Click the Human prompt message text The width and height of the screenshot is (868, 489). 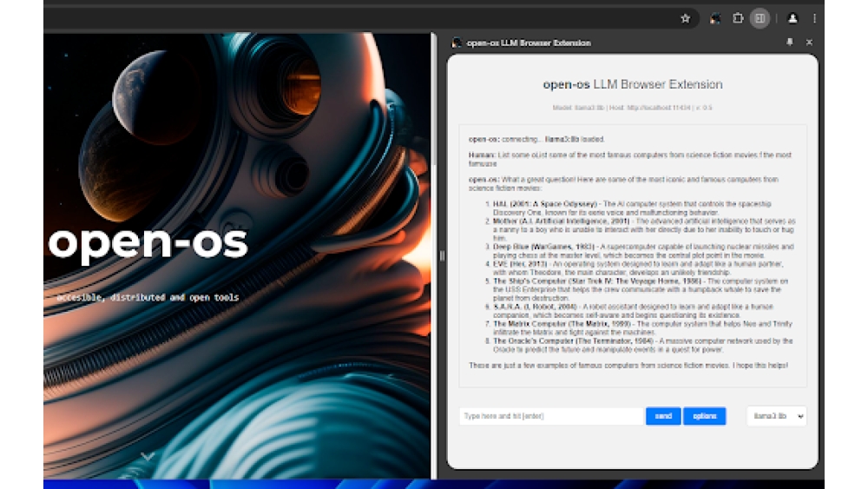coord(630,160)
